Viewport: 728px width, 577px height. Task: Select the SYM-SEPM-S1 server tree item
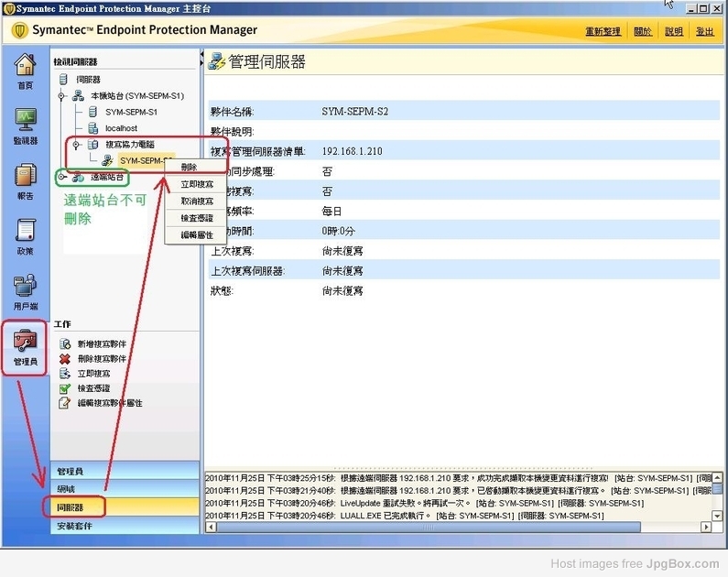131,112
